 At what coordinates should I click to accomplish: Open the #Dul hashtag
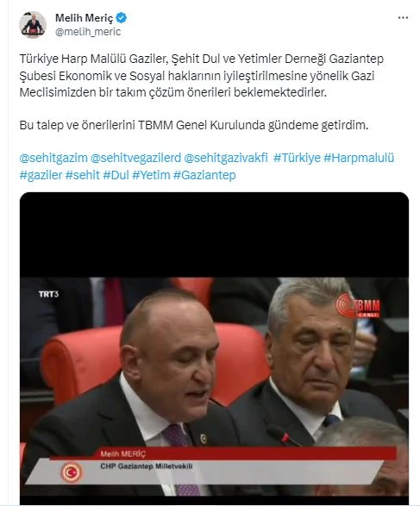116,175
